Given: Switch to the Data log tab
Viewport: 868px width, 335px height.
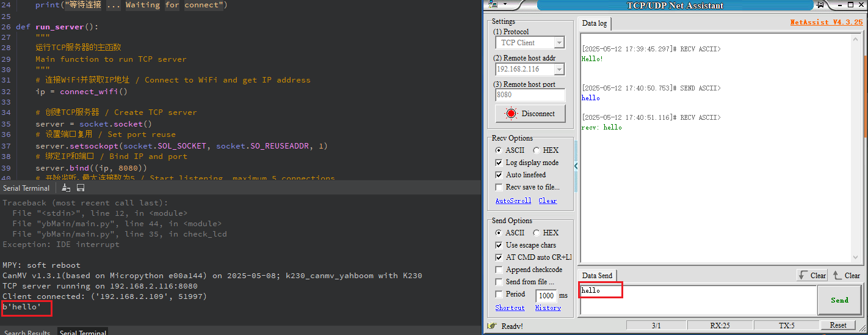Looking at the screenshot, I should point(595,23).
